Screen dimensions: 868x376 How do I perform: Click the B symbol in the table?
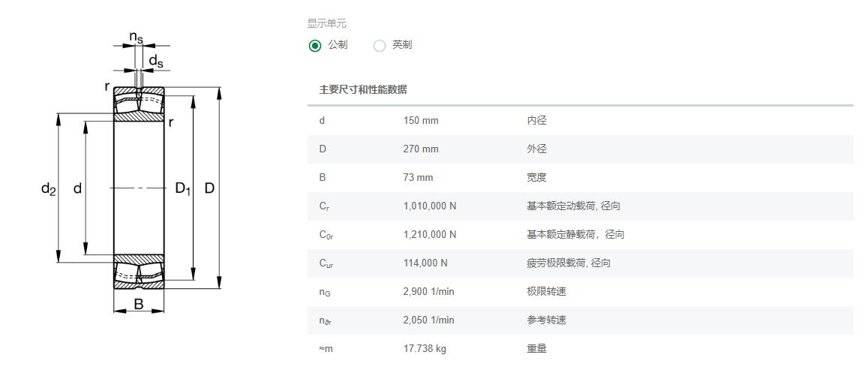322,177
